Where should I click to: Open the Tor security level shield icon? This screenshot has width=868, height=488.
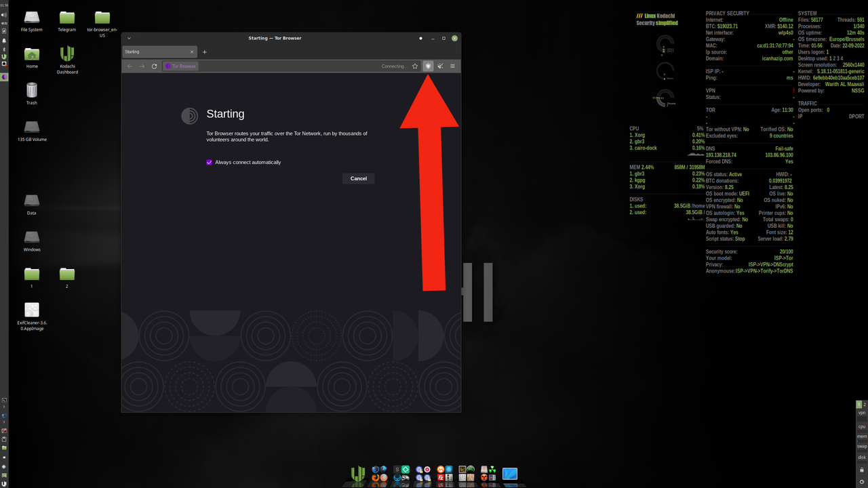click(x=428, y=66)
